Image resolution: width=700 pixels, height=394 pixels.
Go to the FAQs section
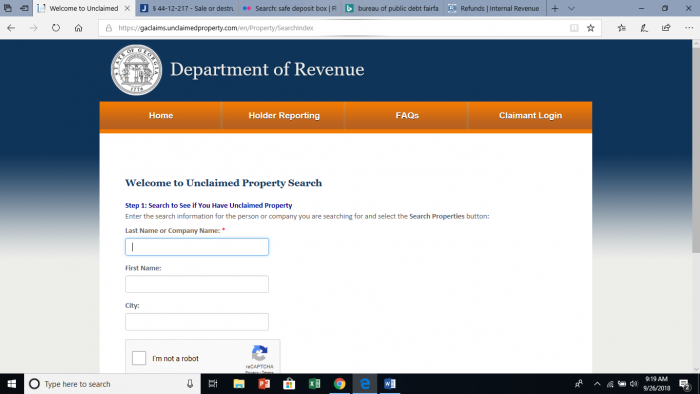pos(407,115)
